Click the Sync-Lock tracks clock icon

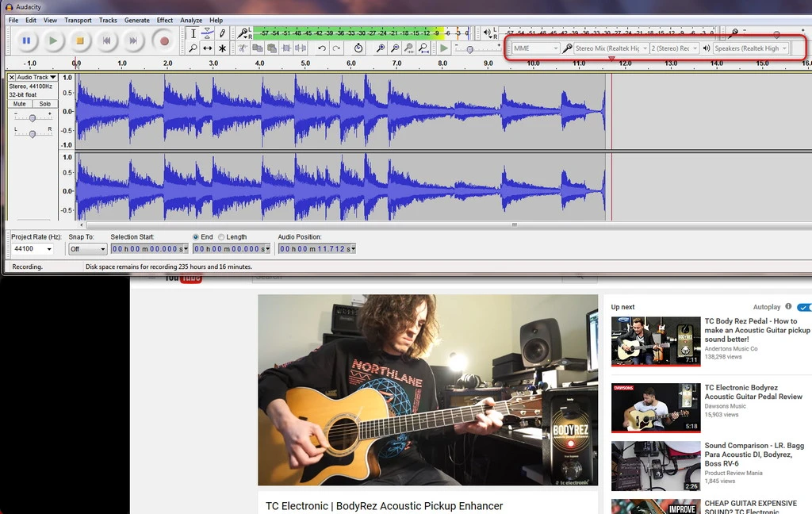[358, 48]
